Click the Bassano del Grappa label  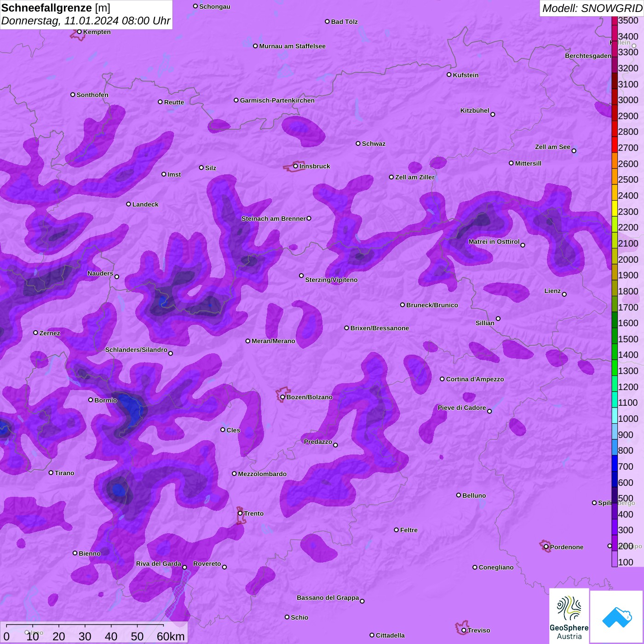pyautogui.click(x=328, y=598)
